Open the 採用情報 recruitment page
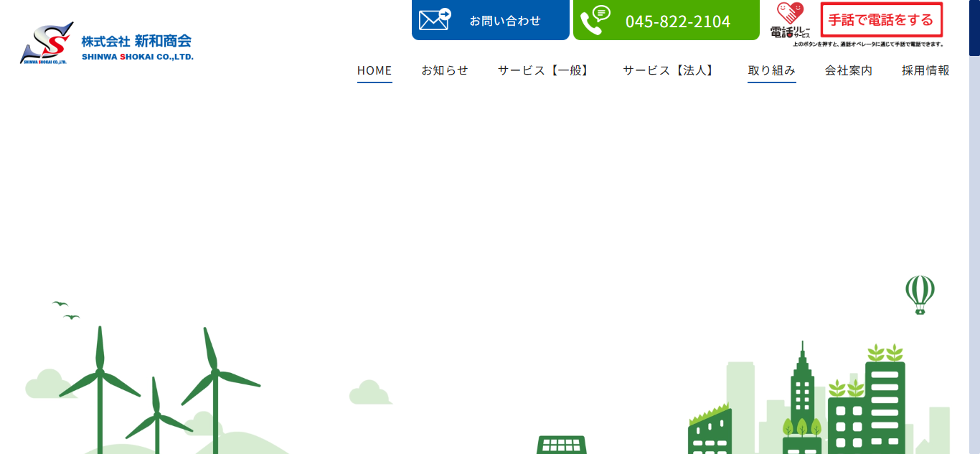This screenshot has width=980, height=454. [x=925, y=70]
